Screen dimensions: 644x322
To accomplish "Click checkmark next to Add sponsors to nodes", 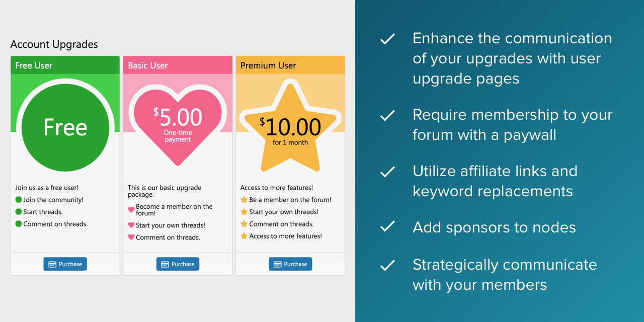I will [x=387, y=227].
